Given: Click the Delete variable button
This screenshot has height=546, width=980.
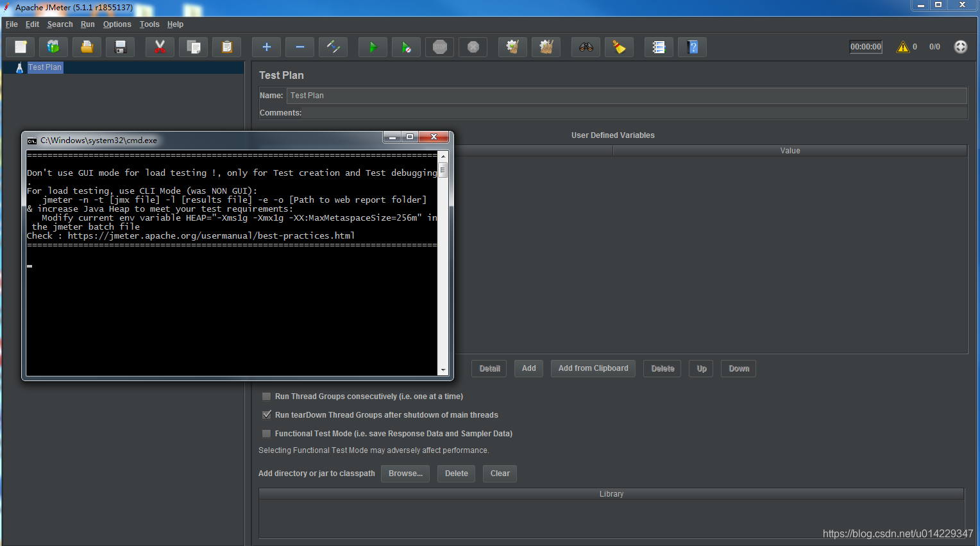Looking at the screenshot, I should click(x=663, y=368).
